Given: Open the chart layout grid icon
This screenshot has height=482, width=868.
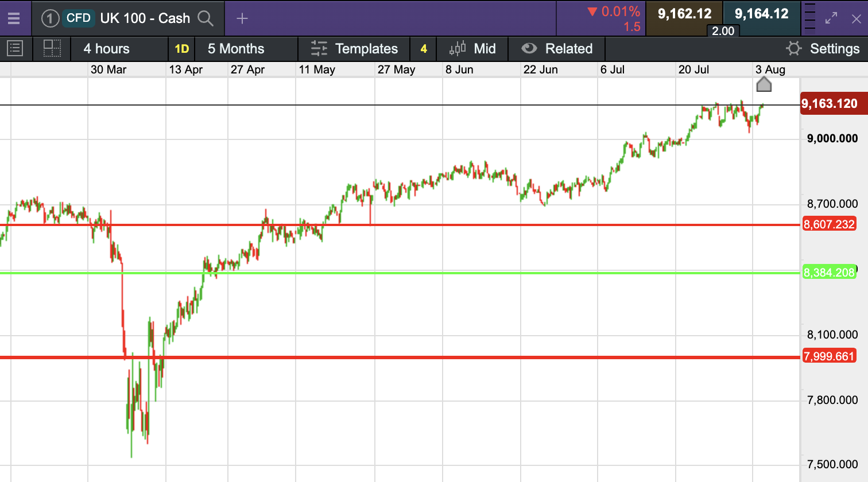Looking at the screenshot, I should click(x=52, y=49).
